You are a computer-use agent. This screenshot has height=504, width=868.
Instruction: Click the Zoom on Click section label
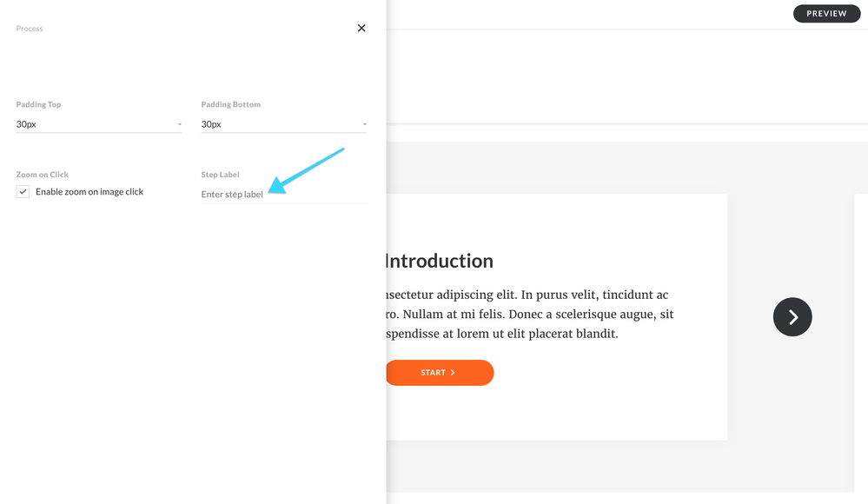point(43,175)
